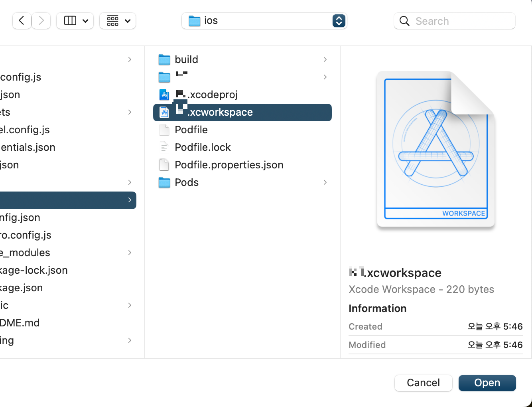Image resolution: width=532 pixels, height=407 pixels.
Task: Click the build folder icon
Action: pyautogui.click(x=164, y=59)
